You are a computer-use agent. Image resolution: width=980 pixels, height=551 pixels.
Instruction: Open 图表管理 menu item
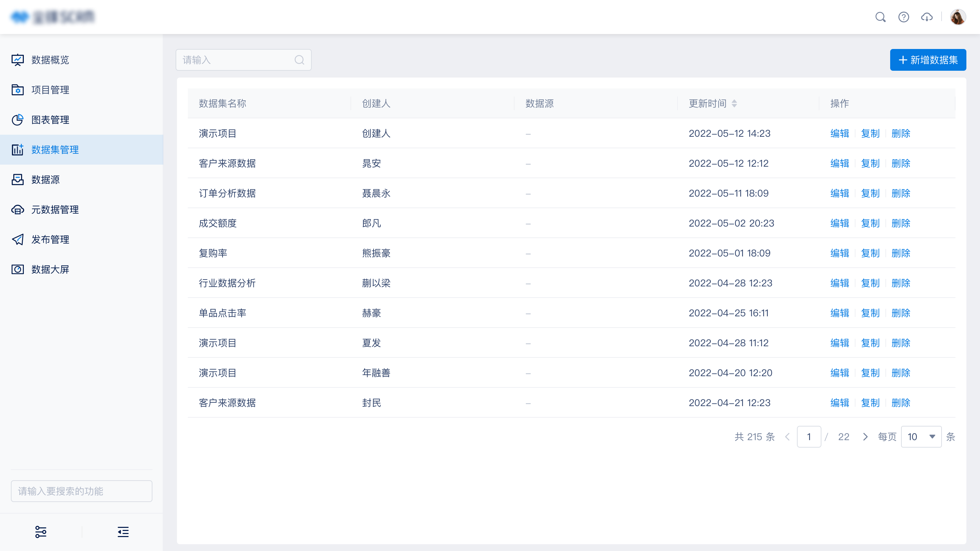(50, 120)
